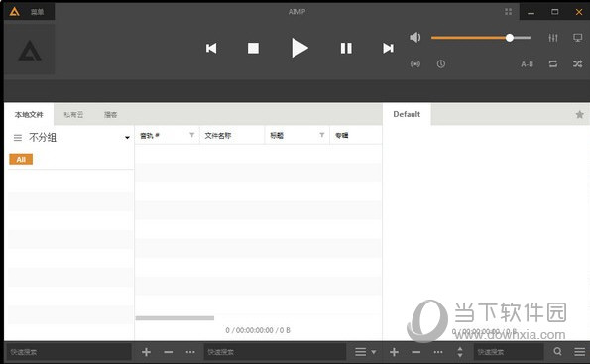The height and width of the screenshot is (364, 590).
Task: Click the library status text 0 / 00:00:00:00 / 0 B
Action: point(258,330)
